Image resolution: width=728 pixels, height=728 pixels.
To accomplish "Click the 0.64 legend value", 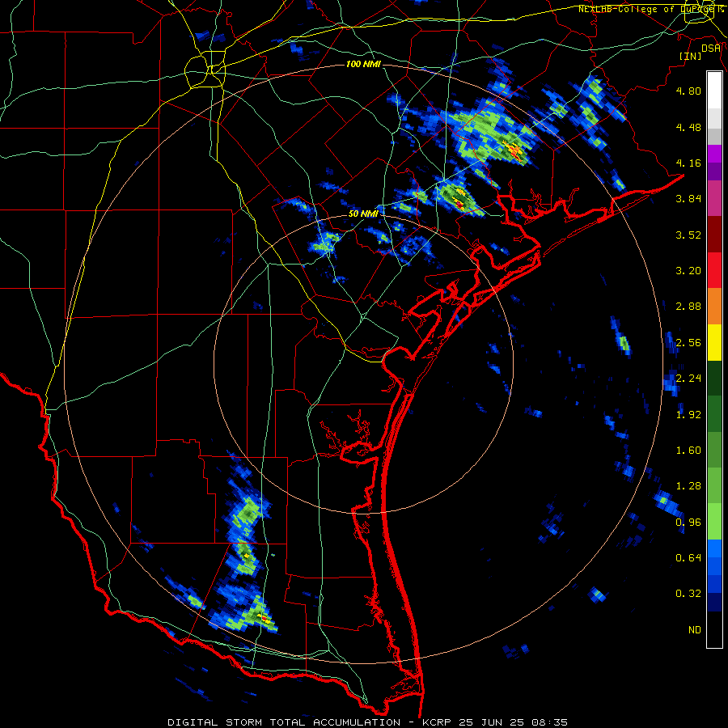I will click(688, 558).
